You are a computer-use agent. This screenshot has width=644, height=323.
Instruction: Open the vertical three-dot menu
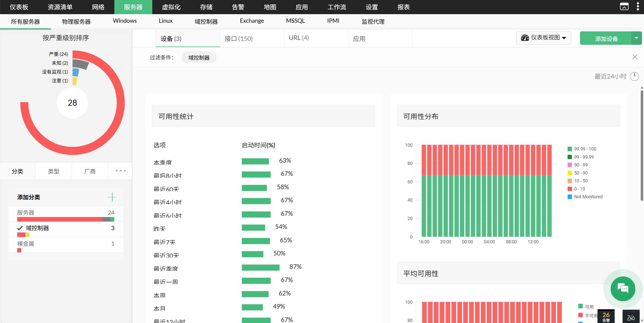click(638, 7)
